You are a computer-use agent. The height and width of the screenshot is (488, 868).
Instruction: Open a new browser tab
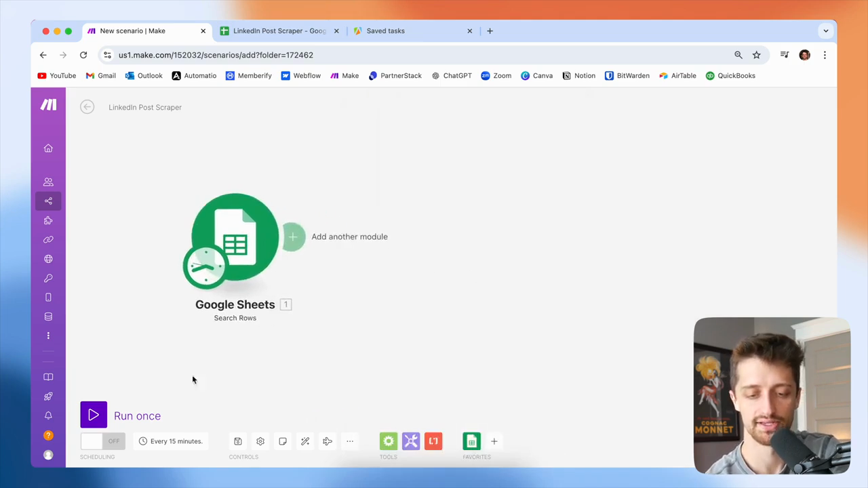click(490, 31)
